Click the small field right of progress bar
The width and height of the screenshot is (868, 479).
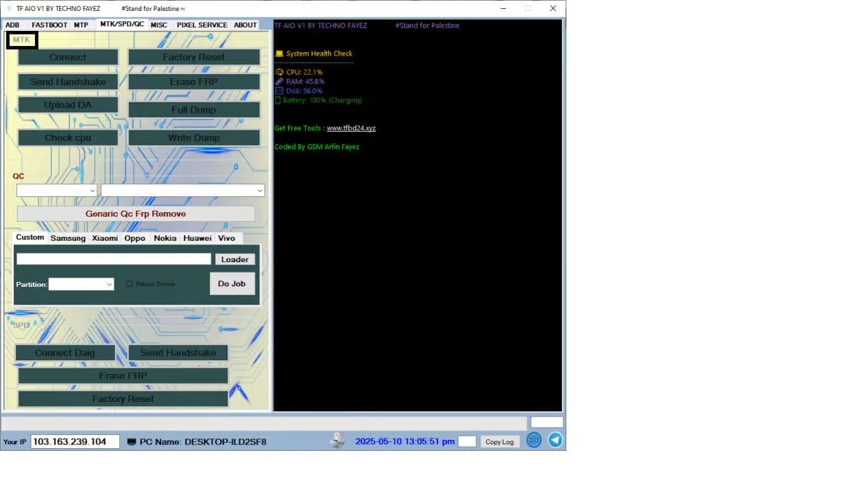(547, 422)
